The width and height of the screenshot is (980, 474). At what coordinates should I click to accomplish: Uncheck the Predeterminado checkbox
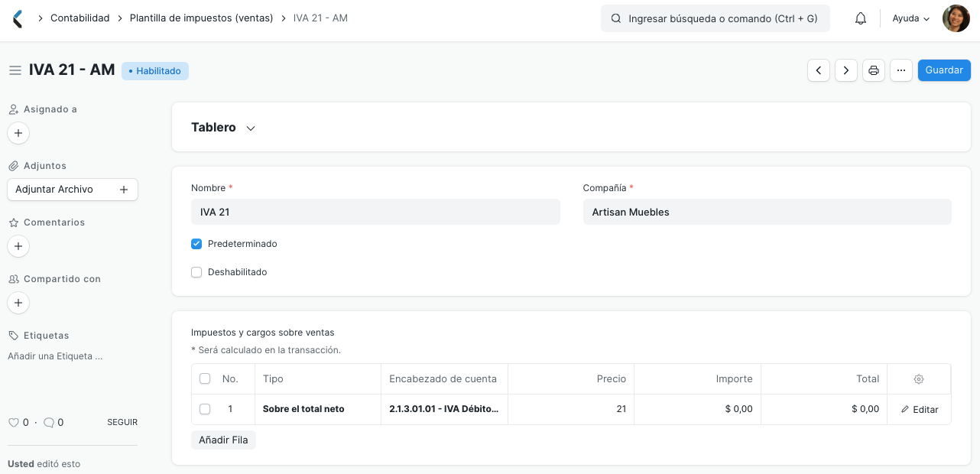[196, 244]
